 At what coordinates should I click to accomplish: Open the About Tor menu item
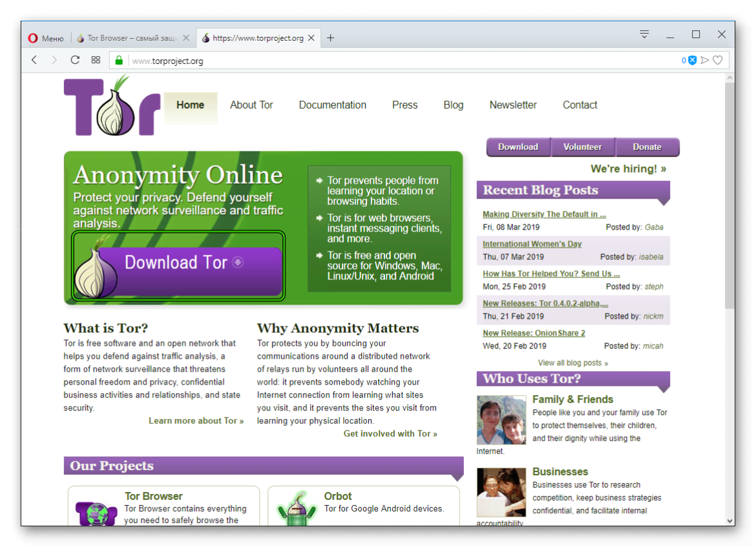coord(251,105)
